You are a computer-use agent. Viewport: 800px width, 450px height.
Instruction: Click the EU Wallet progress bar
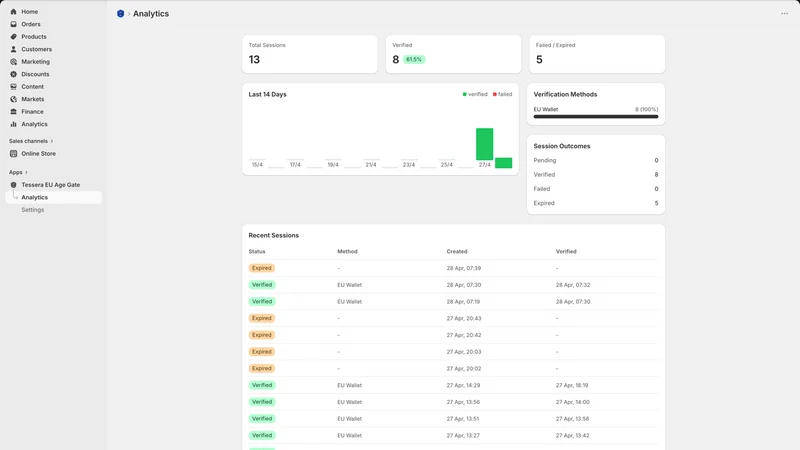595,116
